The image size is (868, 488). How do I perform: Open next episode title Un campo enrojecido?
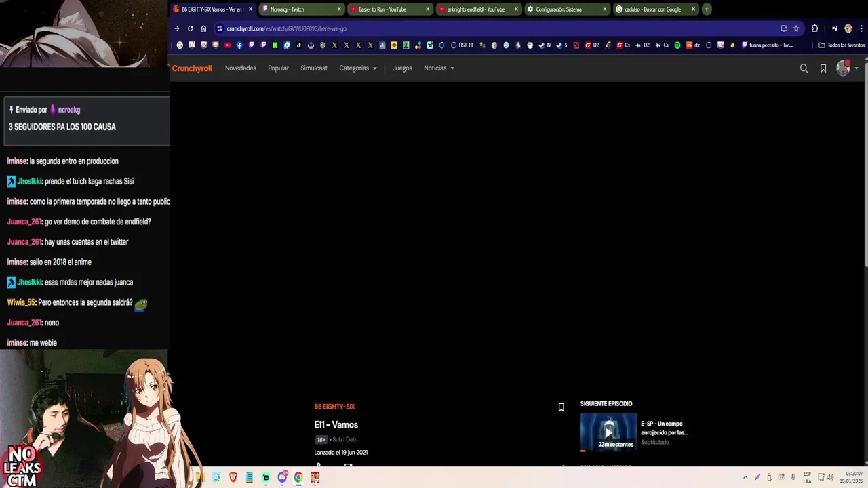[x=664, y=428]
